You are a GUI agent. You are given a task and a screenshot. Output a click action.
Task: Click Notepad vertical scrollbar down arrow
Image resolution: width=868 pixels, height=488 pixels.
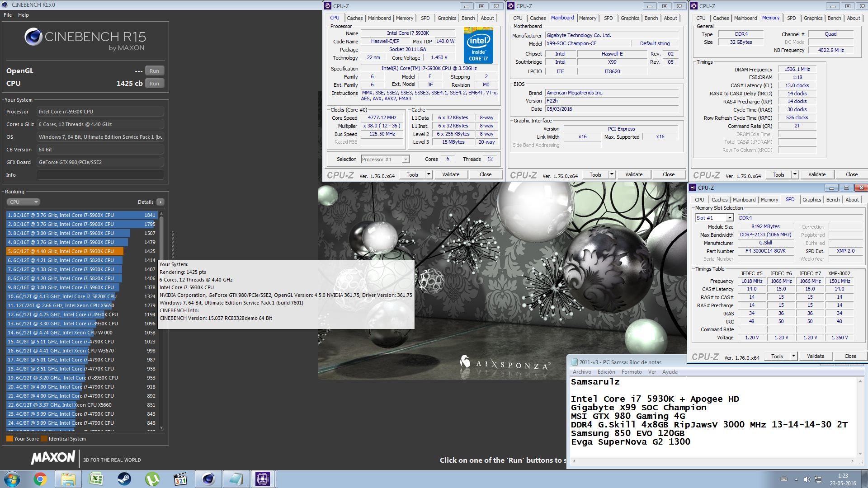(859, 454)
